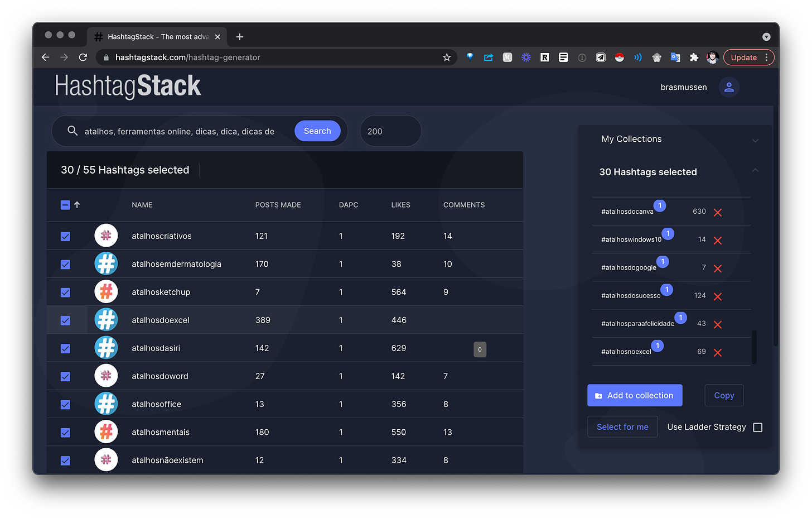Open the puzzle-piece Extensions menu
The height and width of the screenshot is (518, 812).
click(x=694, y=57)
